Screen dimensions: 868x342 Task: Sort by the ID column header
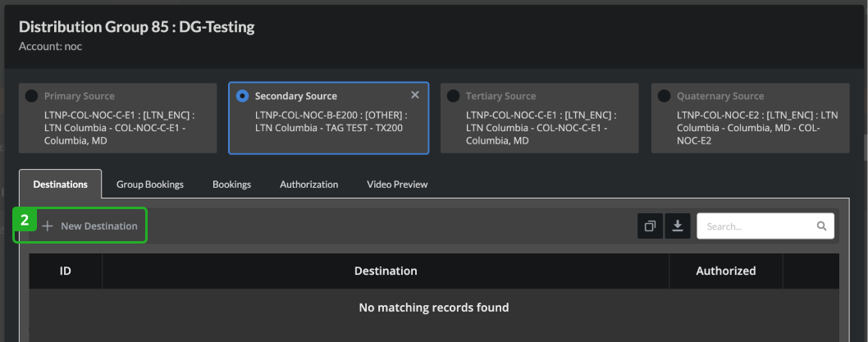66,271
